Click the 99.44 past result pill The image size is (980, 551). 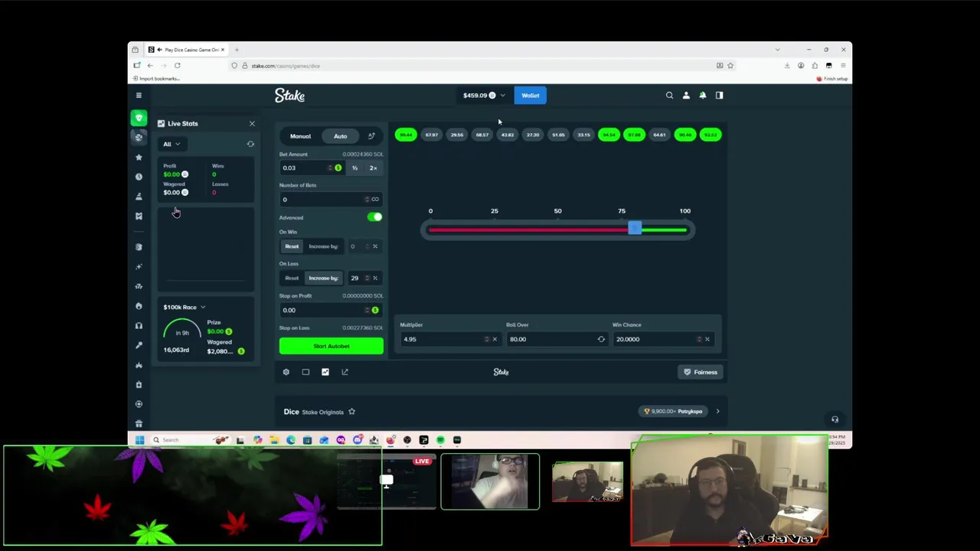406,135
